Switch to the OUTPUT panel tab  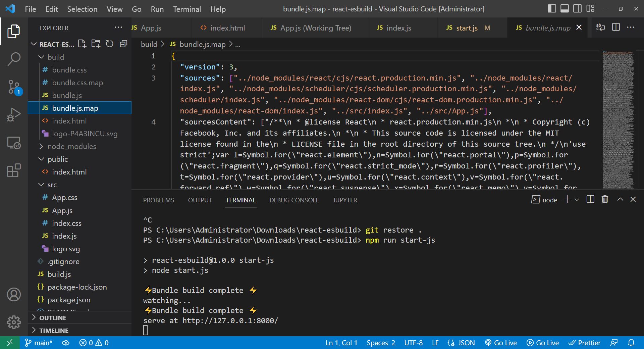pos(200,200)
